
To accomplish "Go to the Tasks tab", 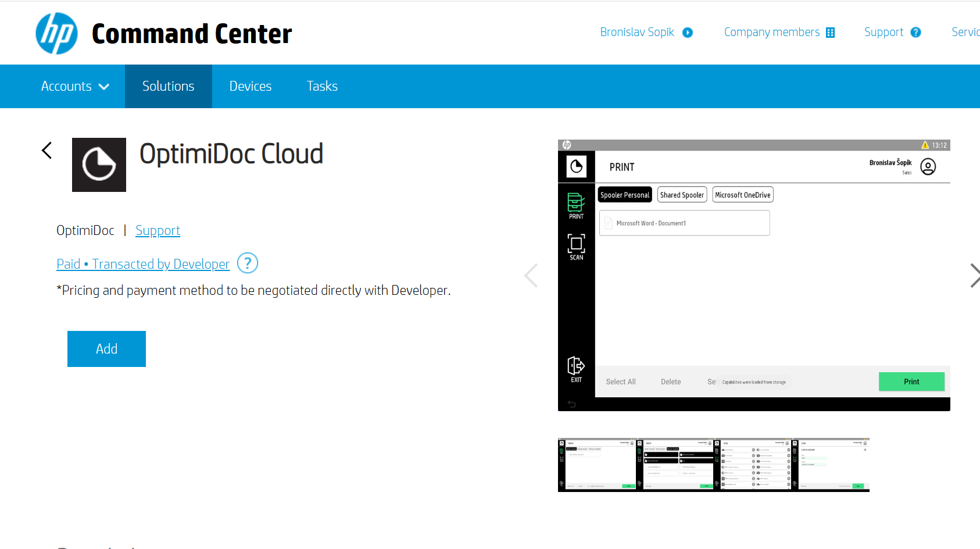I will coord(322,86).
